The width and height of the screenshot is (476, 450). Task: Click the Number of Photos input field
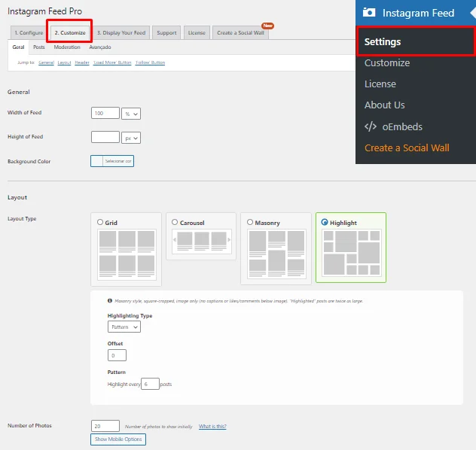coord(105,426)
